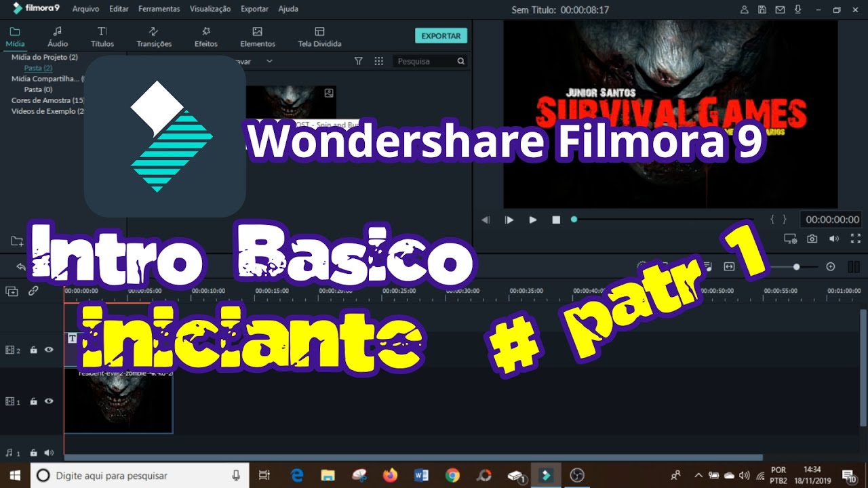Click the stop button in preview

pyautogui.click(x=556, y=220)
